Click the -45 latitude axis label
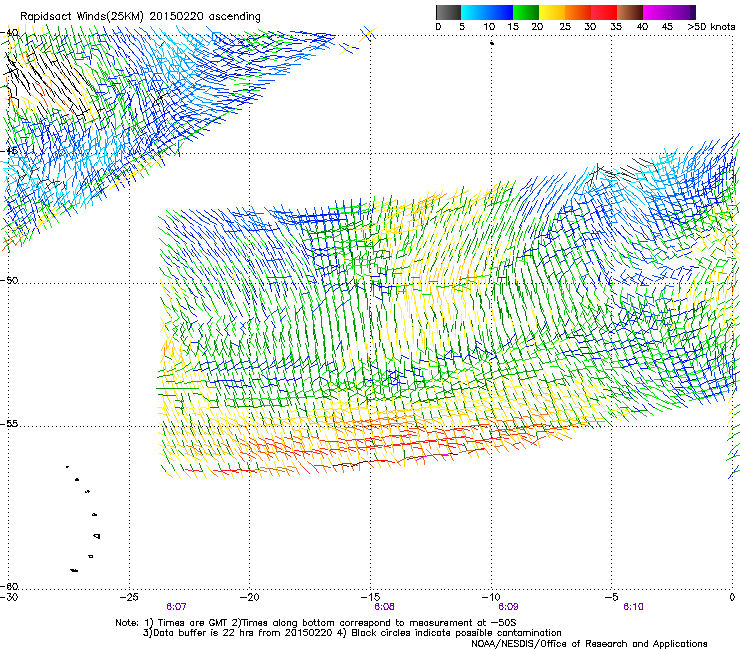The height and width of the screenshot is (650, 740). pos(9,151)
